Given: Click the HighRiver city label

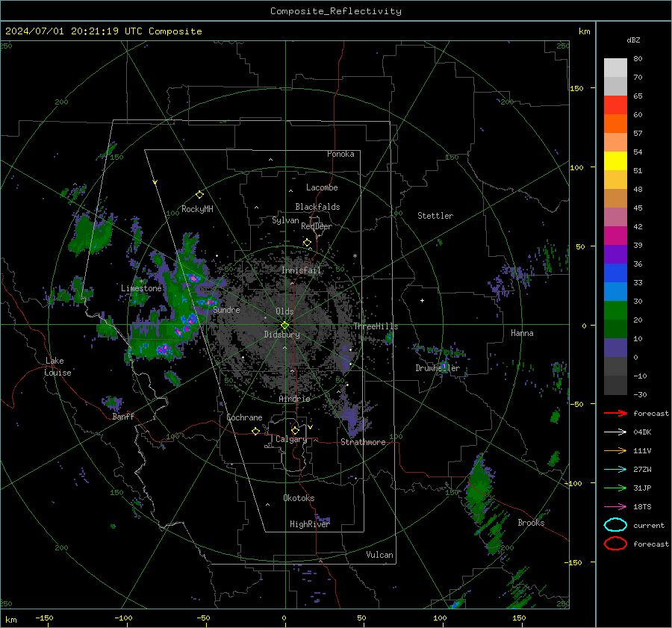Looking at the screenshot, I should (x=310, y=524).
